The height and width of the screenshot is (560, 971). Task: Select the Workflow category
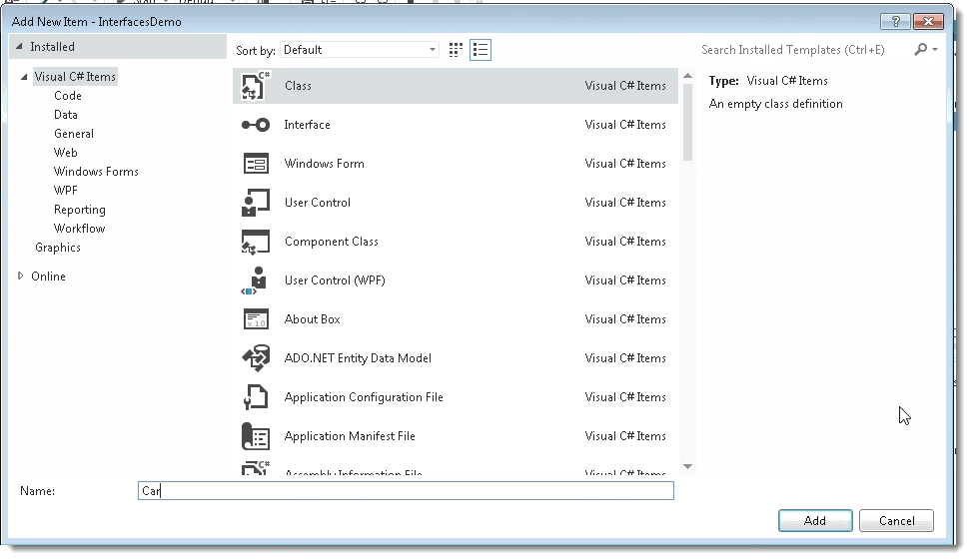tap(79, 229)
